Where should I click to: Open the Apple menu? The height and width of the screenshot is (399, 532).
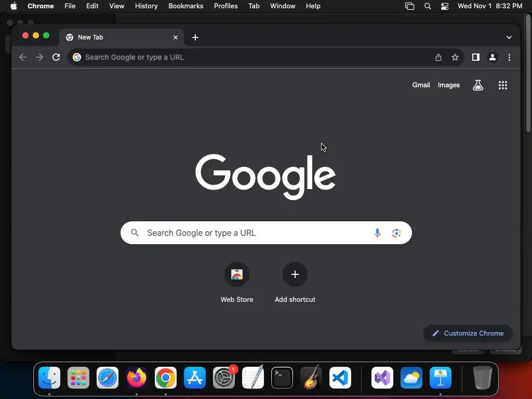14,6
